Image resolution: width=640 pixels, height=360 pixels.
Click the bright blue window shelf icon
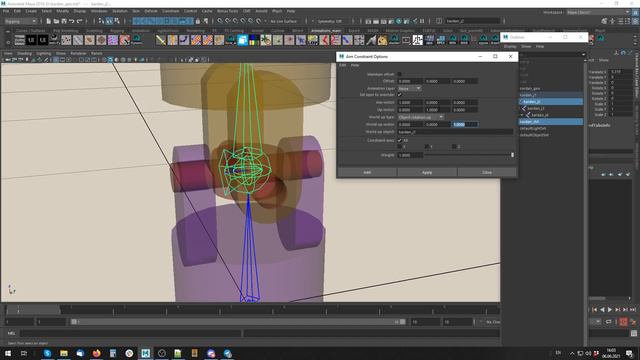pos(242,40)
